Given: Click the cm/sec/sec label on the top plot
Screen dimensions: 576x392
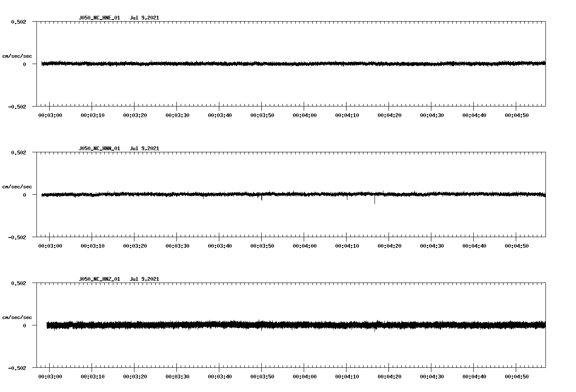Looking at the screenshot, I should [x=17, y=56].
